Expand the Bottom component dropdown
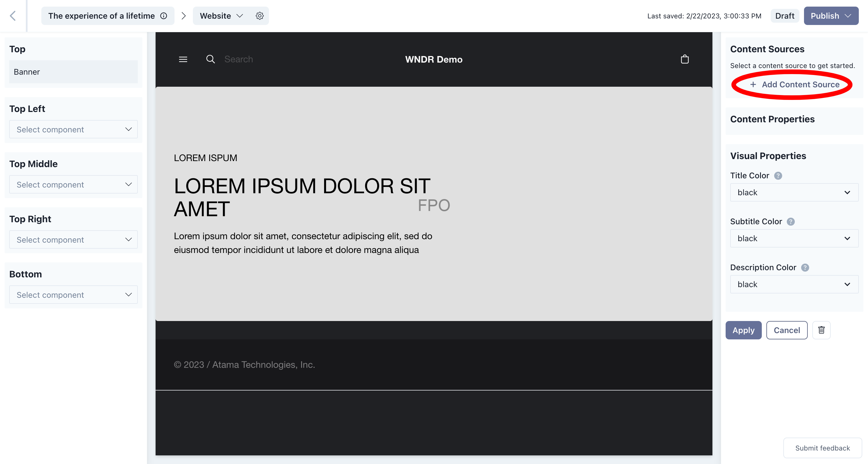 coord(73,295)
